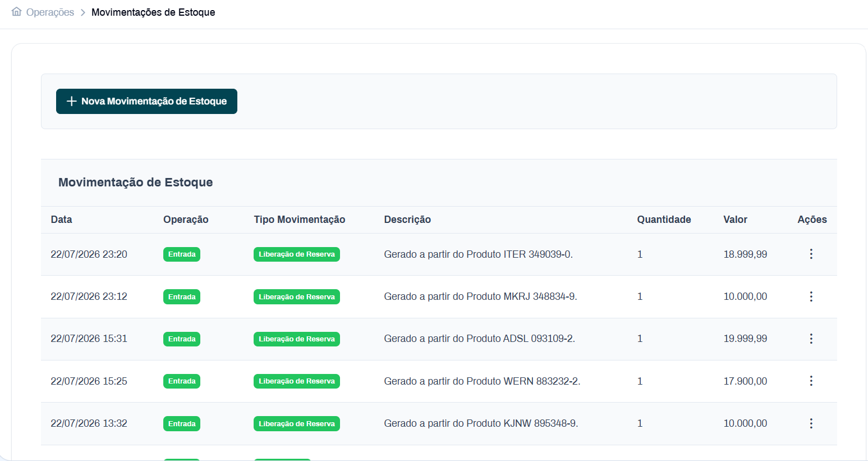Viewport: 868px width, 461px height.
Task: Click value 10.000,00 in KJNW row
Action: coord(745,423)
